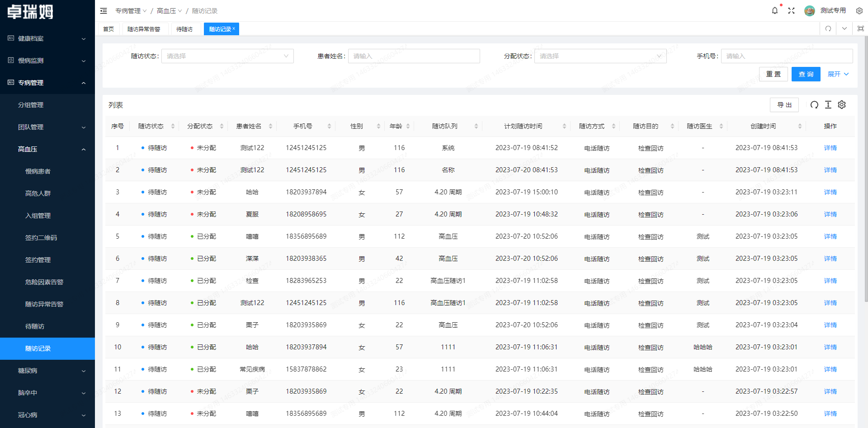This screenshot has height=428, width=868.
Task: Click the user avatar image
Action: [809, 11]
